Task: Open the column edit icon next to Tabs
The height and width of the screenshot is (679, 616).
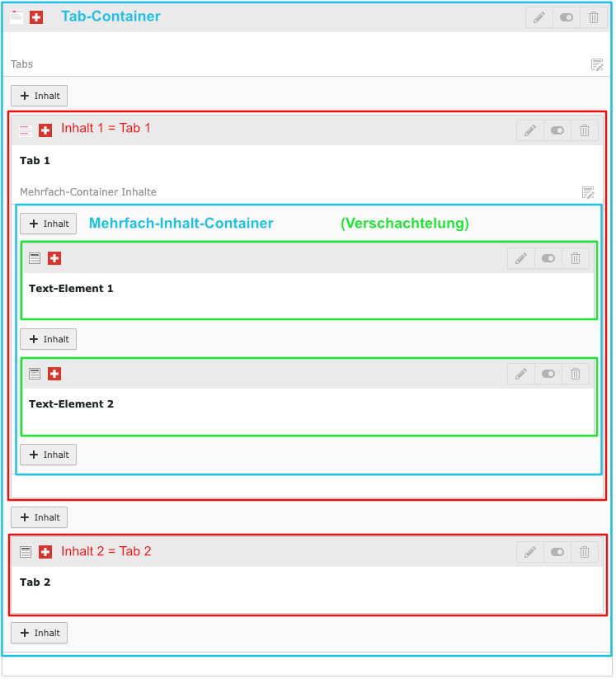Action: point(597,65)
